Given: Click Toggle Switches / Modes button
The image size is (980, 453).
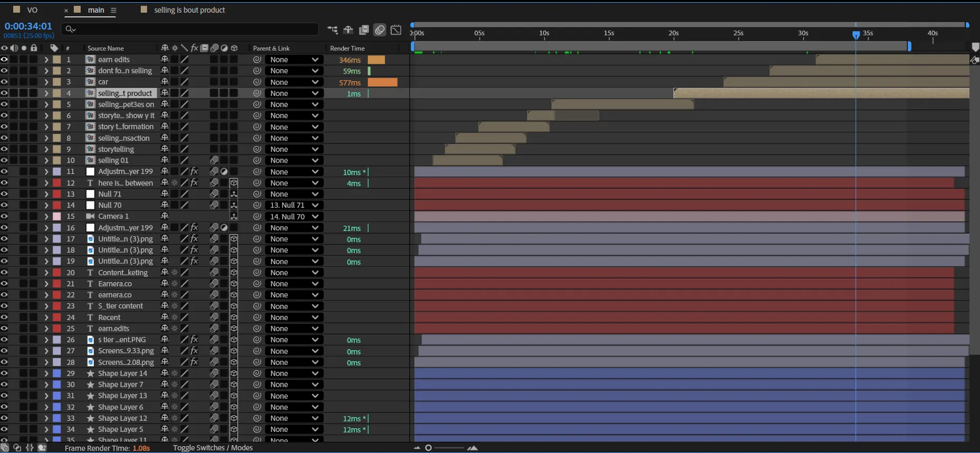Looking at the screenshot, I should click(212, 448).
